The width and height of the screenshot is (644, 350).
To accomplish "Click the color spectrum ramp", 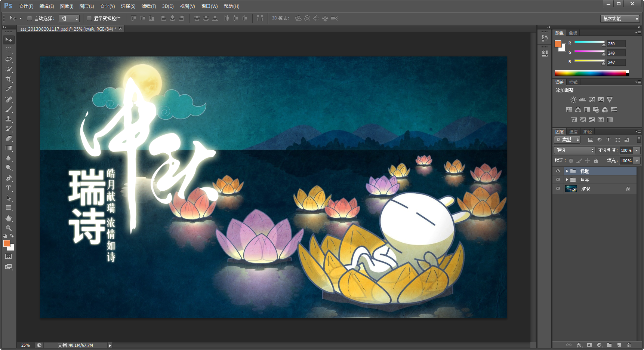I will [592, 73].
